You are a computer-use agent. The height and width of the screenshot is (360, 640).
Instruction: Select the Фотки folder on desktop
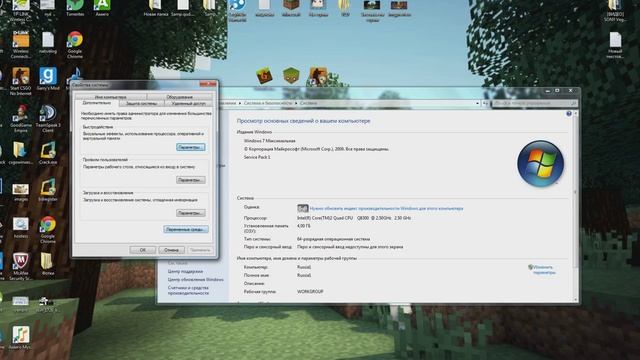click(x=47, y=264)
